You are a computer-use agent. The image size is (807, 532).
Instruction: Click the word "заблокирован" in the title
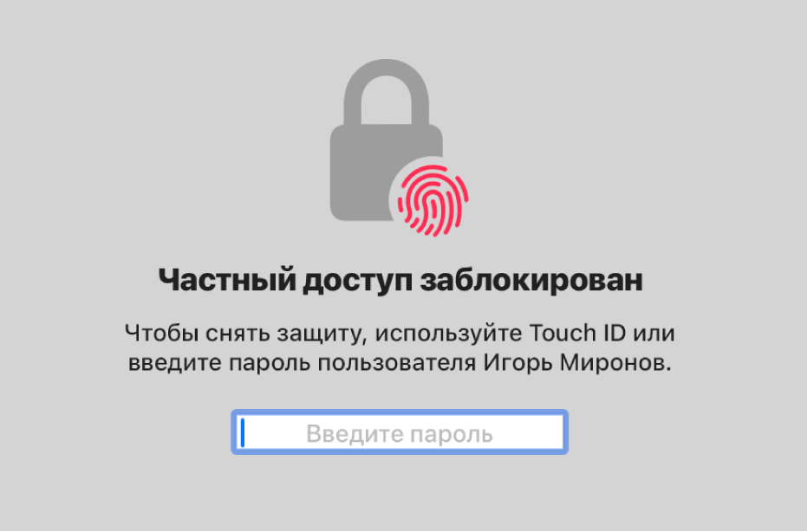(531, 281)
